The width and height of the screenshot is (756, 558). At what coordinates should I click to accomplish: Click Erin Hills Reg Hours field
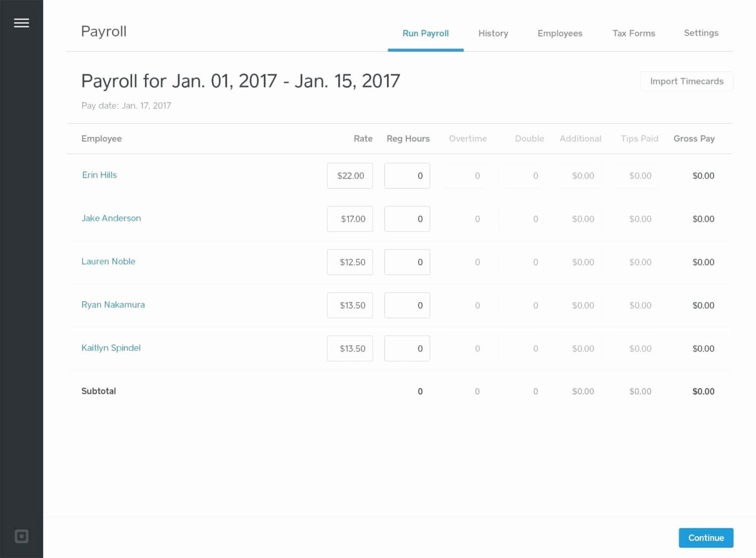pos(407,176)
